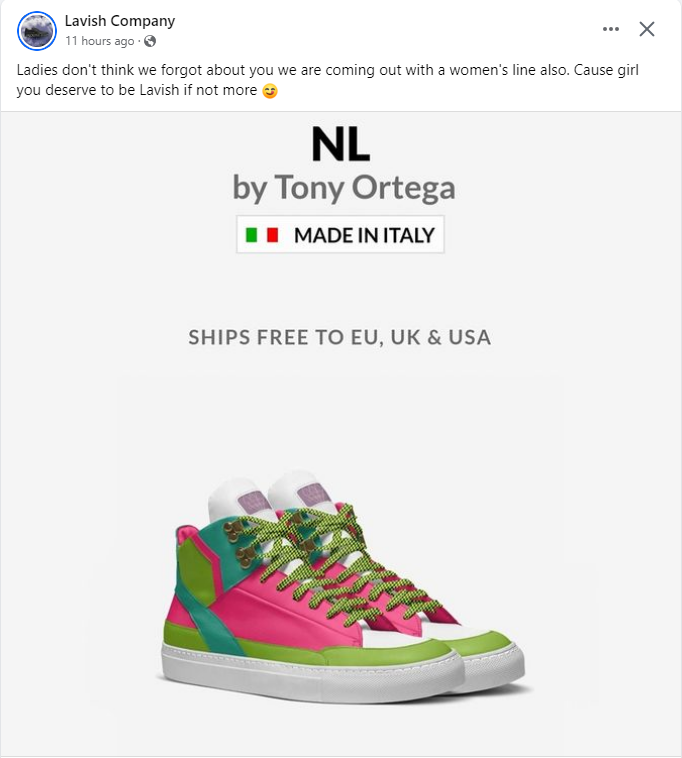
Task: Click the smiling emoji in the caption
Action: click(x=269, y=92)
